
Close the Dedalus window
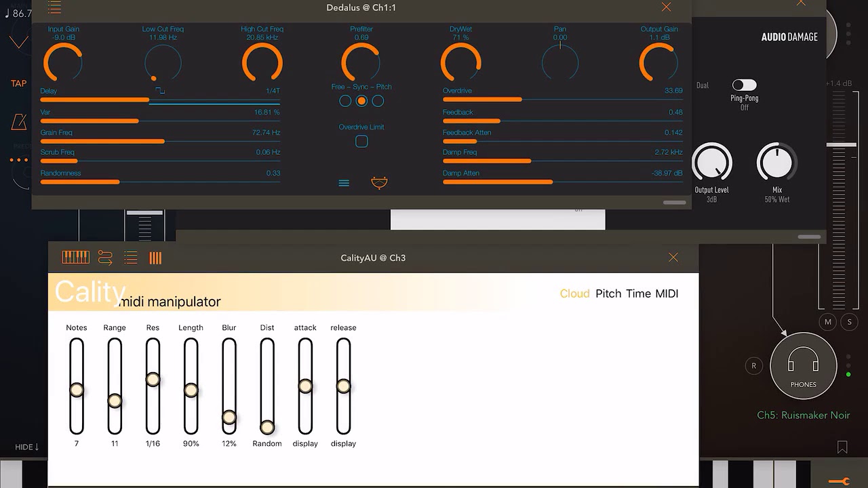[667, 7]
